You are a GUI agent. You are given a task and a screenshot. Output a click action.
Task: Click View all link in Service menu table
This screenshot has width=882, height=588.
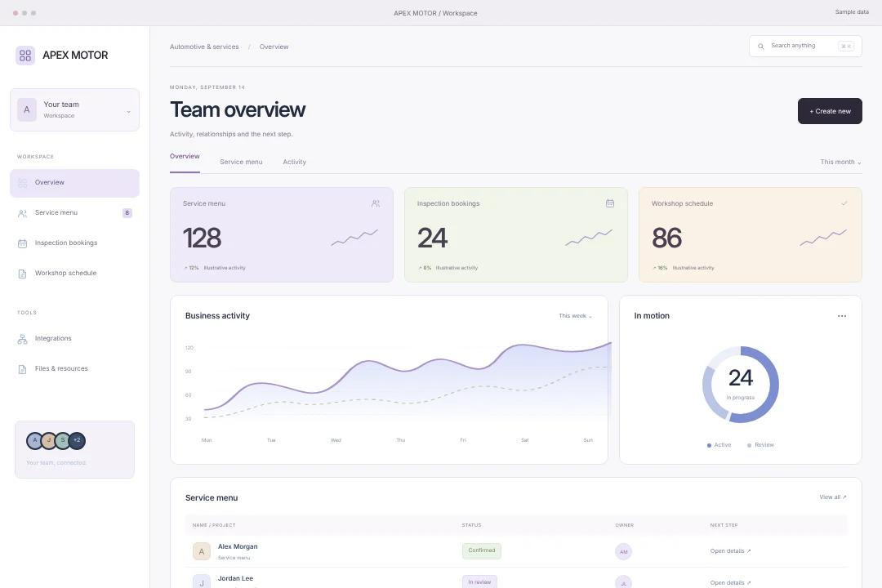(x=832, y=497)
